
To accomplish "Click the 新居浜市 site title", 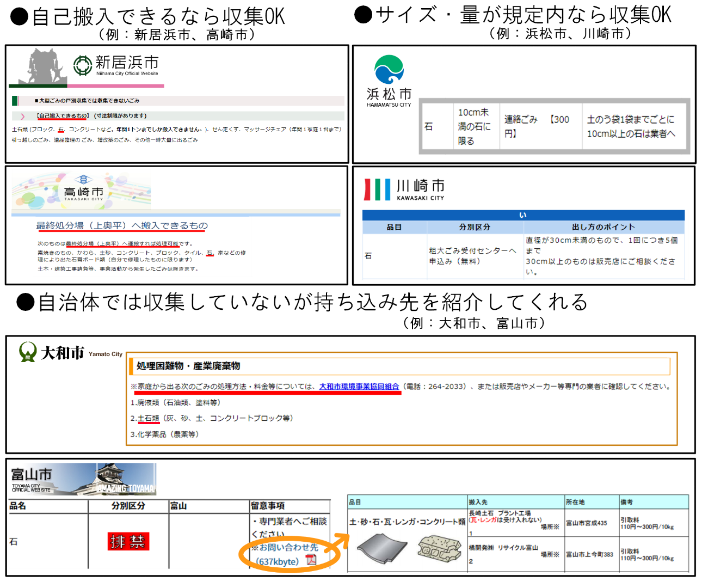I will 127,62.
